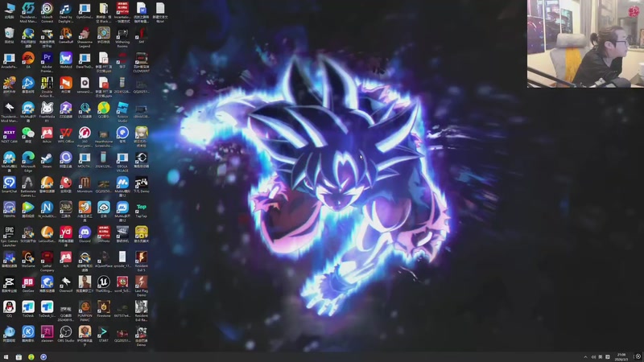Open the START shortcut icon
The image size is (644, 362).
104,334
